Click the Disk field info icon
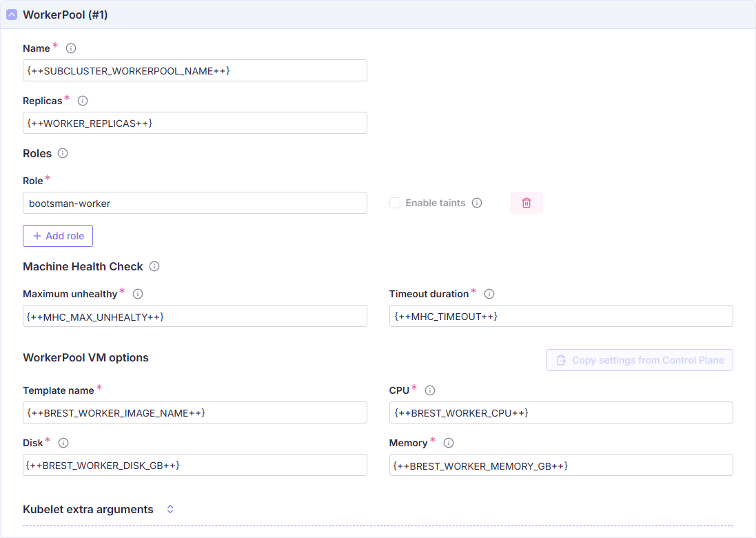The width and height of the screenshot is (756, 538). (63, 442)
